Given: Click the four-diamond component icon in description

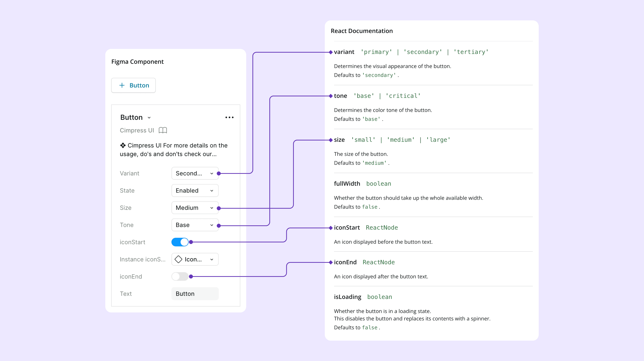Looking at the screenshot, I should [x=123, y=145].
